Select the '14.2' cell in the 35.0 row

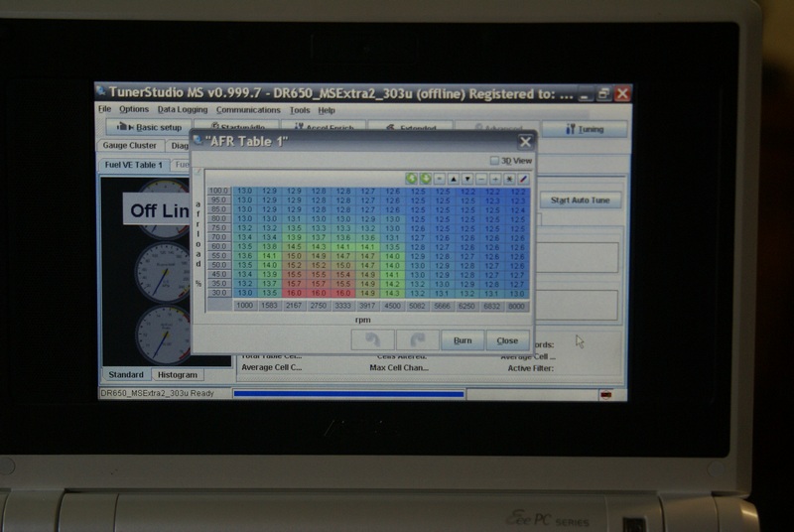point(392,284)
